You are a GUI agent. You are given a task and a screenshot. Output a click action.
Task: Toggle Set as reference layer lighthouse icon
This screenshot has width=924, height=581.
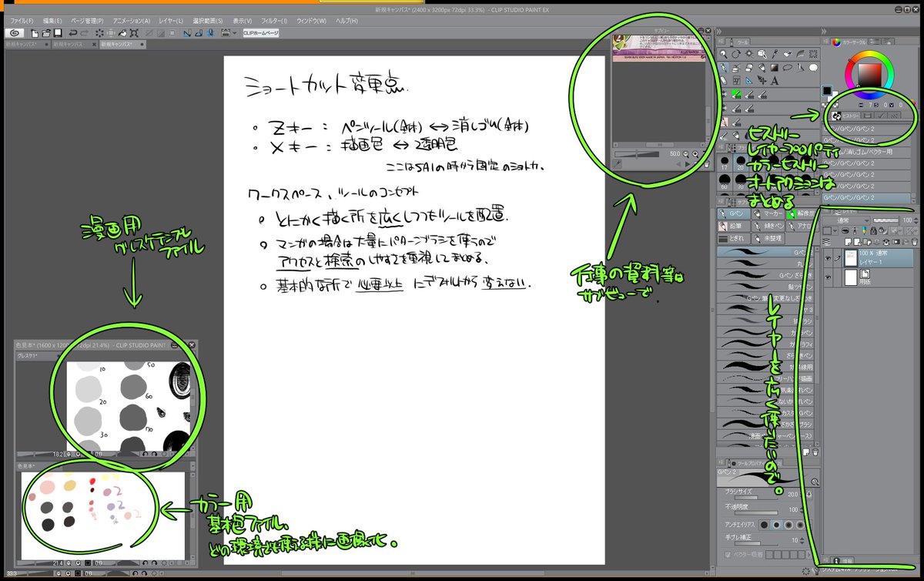(x=855, y=231)
